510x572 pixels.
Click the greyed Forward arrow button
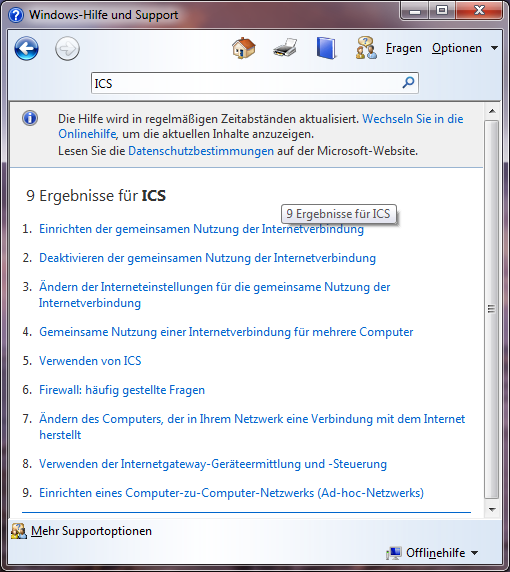click(67, 48)
